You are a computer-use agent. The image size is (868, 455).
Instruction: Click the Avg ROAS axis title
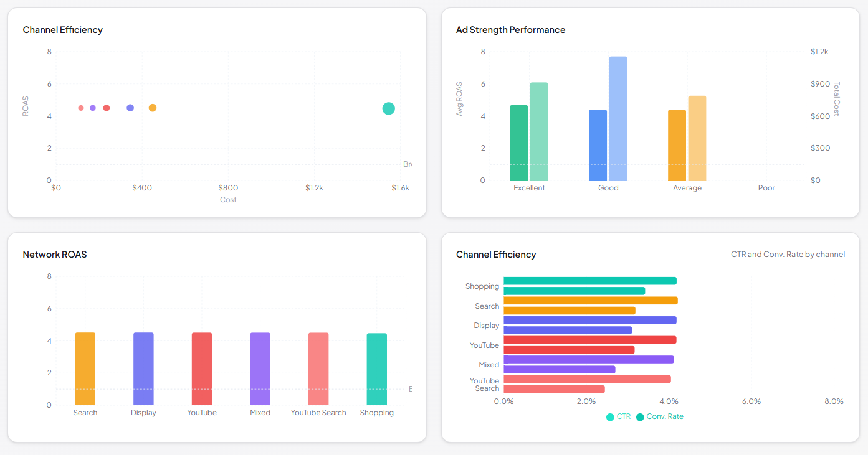click(459, 99)
